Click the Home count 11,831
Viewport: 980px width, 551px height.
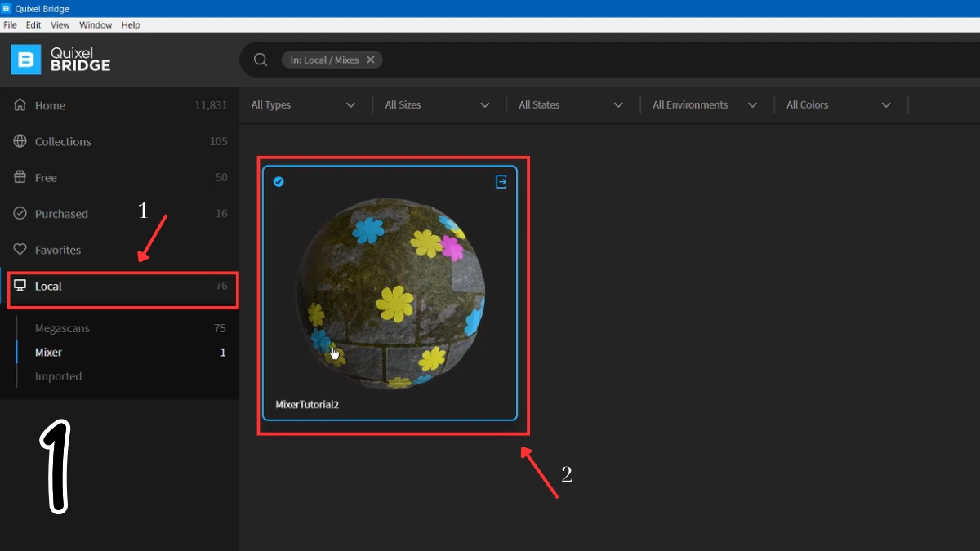coord(211,105)
